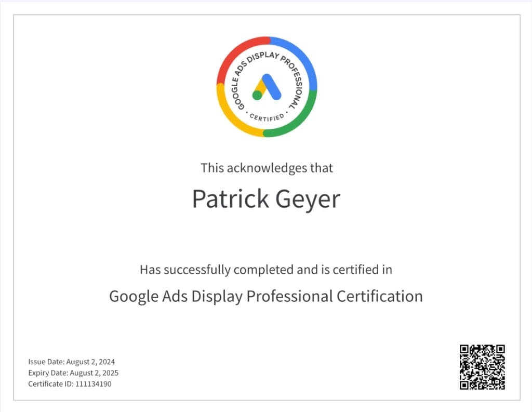Select the This acknowledges that line
Viewport: 532px width, 412px height.
coord(266,168)
